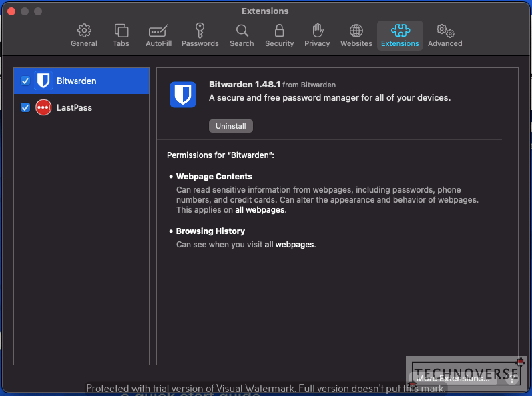Switch to the General tab label
This screenshot has height=396, width=532.
[84, 43]
